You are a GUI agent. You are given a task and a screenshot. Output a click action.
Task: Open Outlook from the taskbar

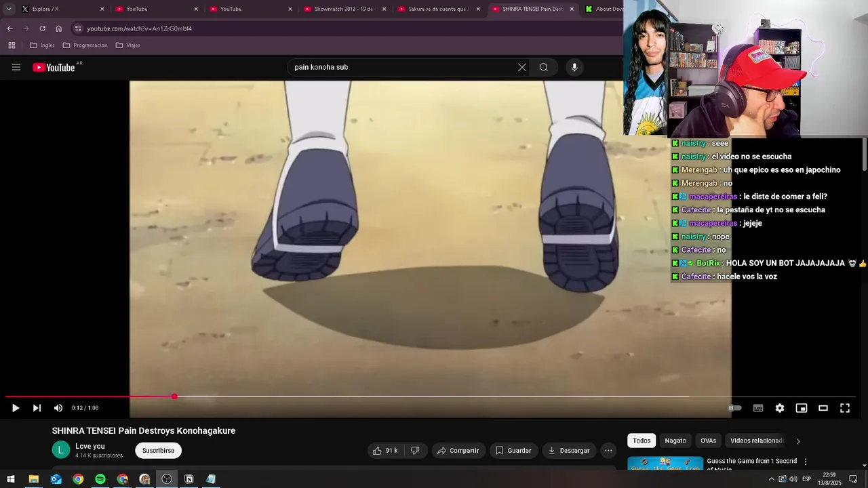click(x=56, y=479)
